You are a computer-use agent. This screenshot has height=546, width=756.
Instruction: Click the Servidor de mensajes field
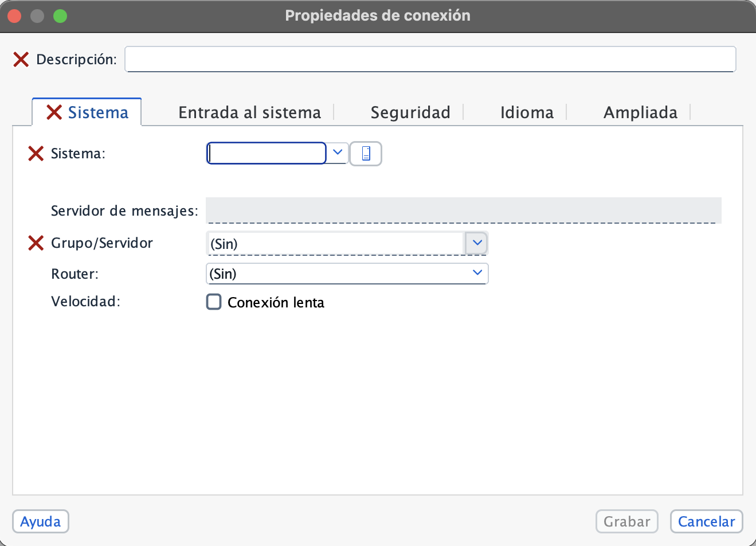click(464, 210)
